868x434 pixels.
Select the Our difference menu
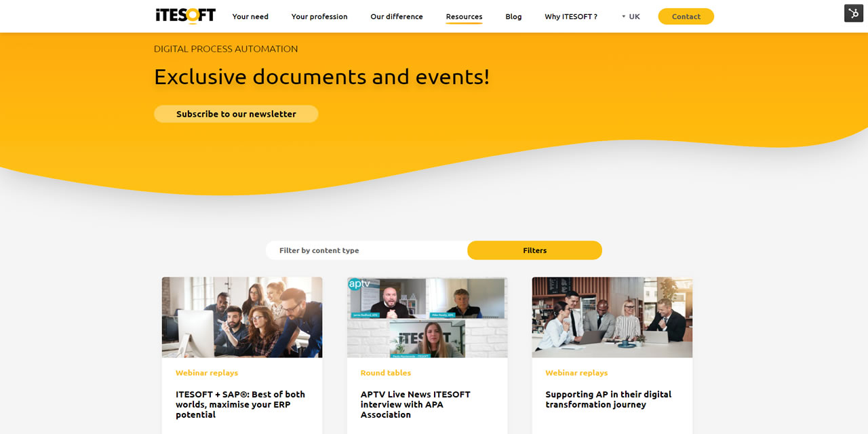click(396, 16)
